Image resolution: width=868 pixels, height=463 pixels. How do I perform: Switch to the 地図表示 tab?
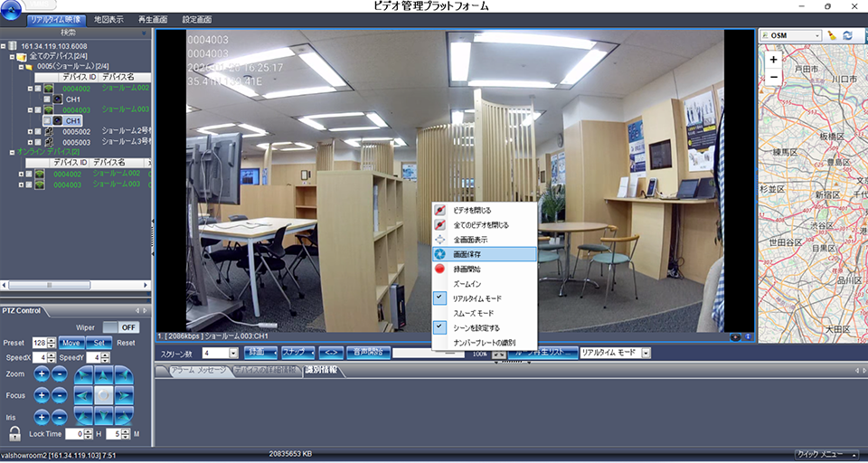click(x=108, y=19)
